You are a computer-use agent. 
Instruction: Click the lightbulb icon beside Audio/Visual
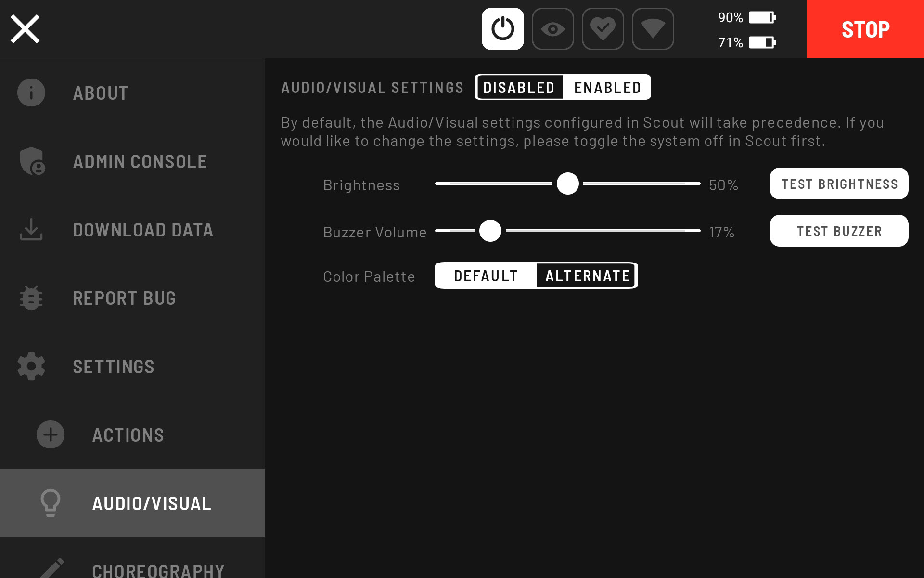tap(50, 502)
